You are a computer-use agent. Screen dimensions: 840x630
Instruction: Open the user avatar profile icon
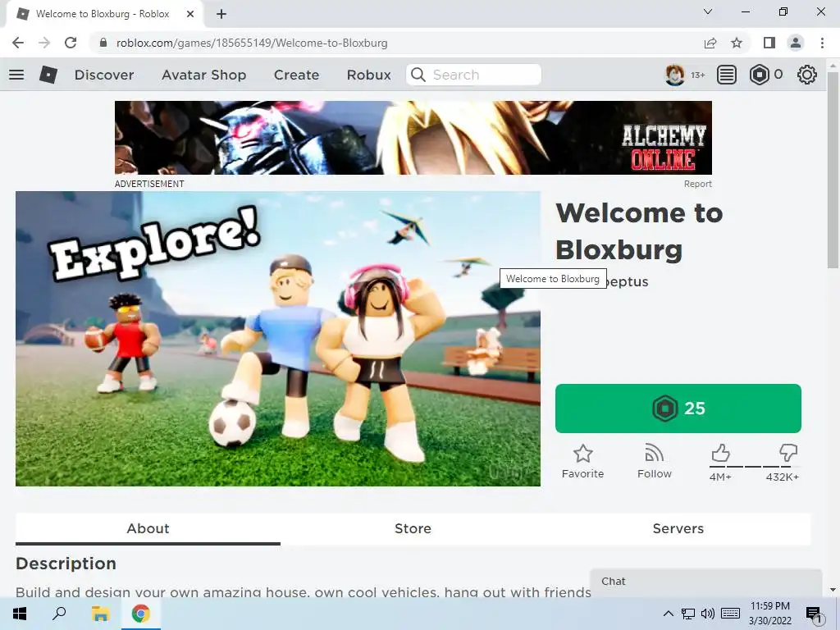[x=674, y=75]
